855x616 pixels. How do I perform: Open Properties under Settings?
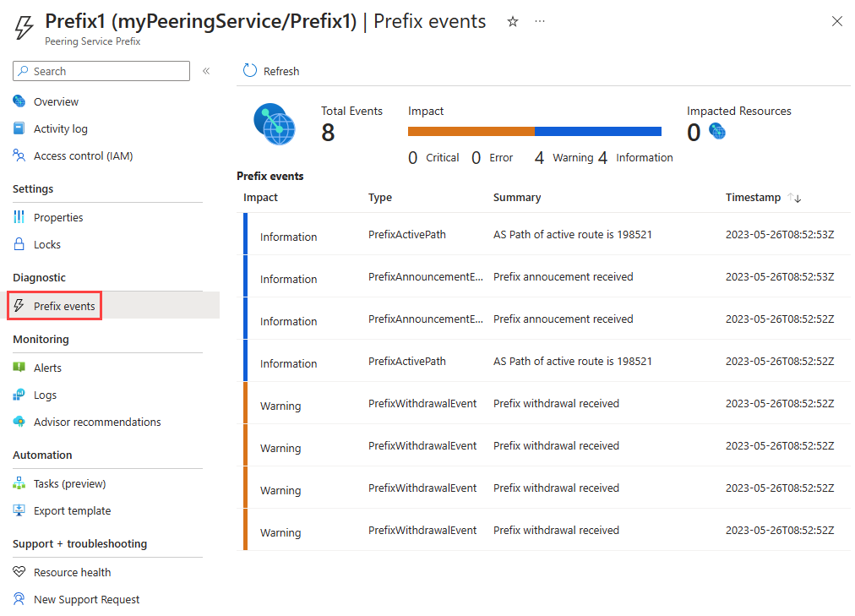click(58, 217)
